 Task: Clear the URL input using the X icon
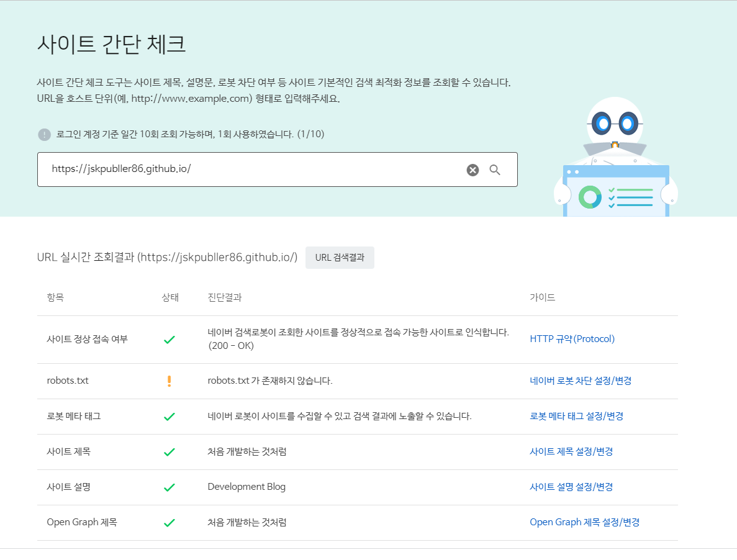(472, 169)
